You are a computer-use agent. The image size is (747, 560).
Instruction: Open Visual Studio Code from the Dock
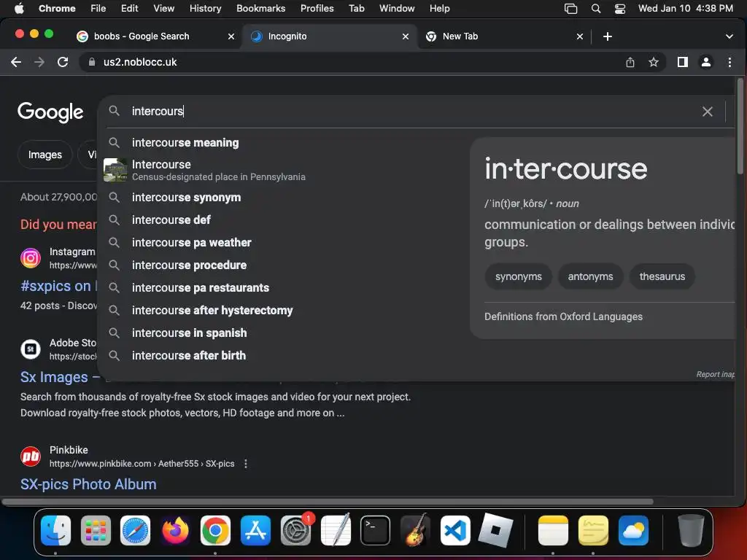point(455,530)
